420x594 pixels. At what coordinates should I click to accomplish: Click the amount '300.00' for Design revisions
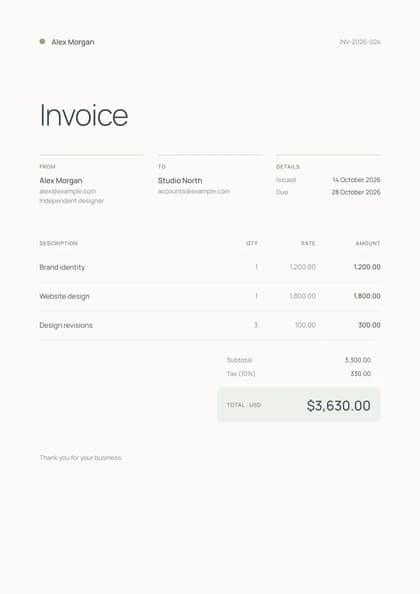[x=369, y=325]
